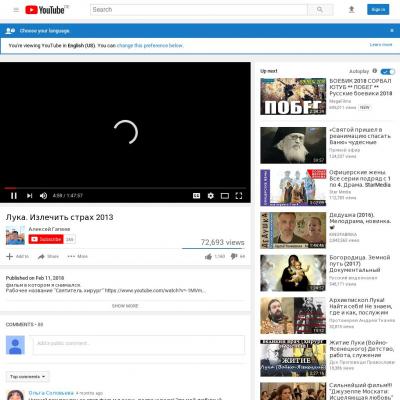The width and height of the screenshot is (400, 400).
Task: Expand description with SHOW MORE
Action: click(x=125, y=306)
